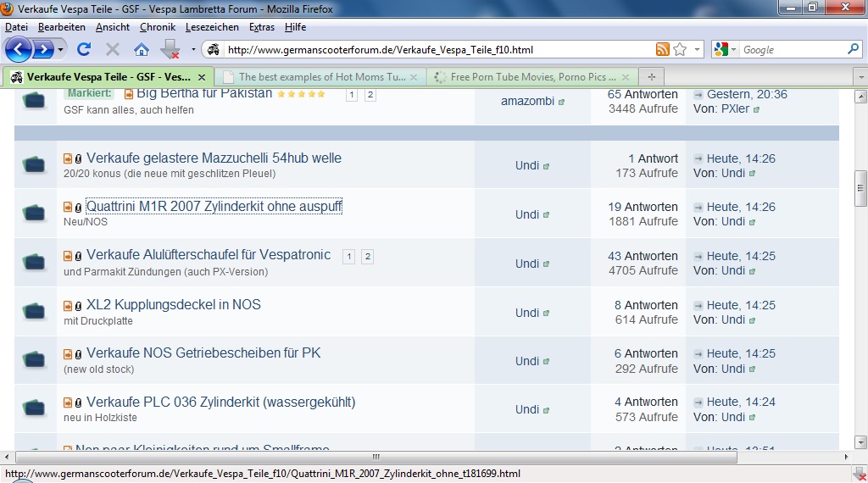This screenshot has width=868, height=483.
Task: Click into the URL address field
Action: [437, 50]
